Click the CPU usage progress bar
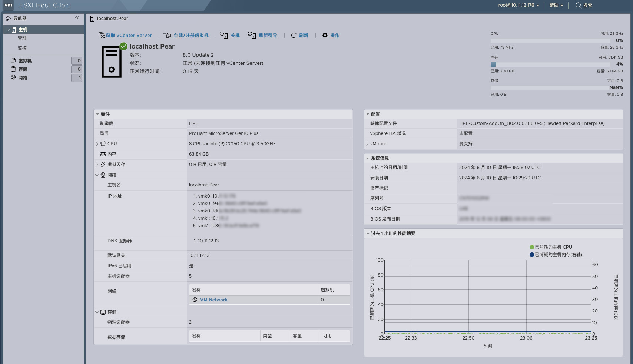 [550, 40]
